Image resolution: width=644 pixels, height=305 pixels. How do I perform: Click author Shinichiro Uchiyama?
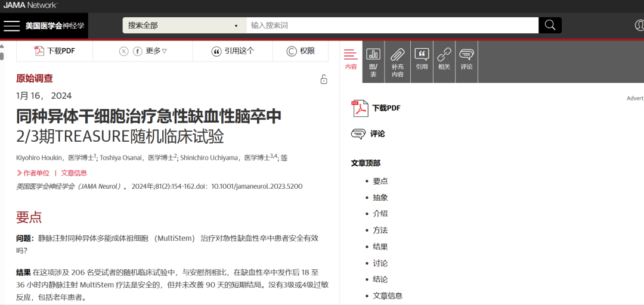pos(210,158)
